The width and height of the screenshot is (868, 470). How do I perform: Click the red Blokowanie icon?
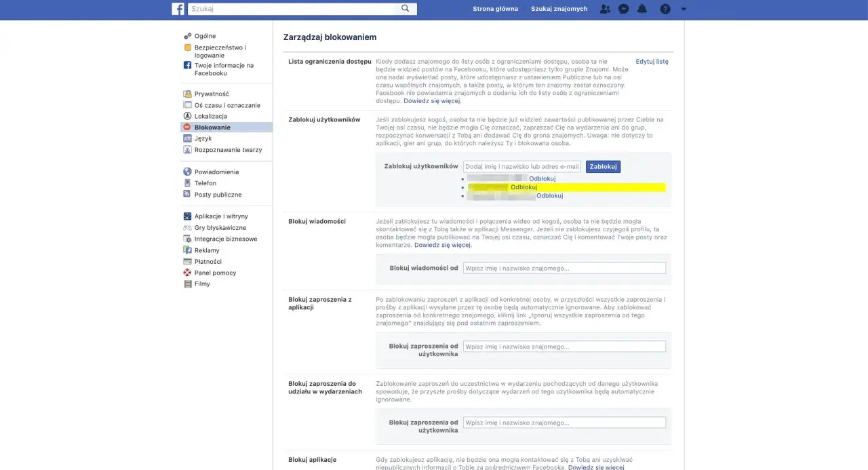pos(188,128)
